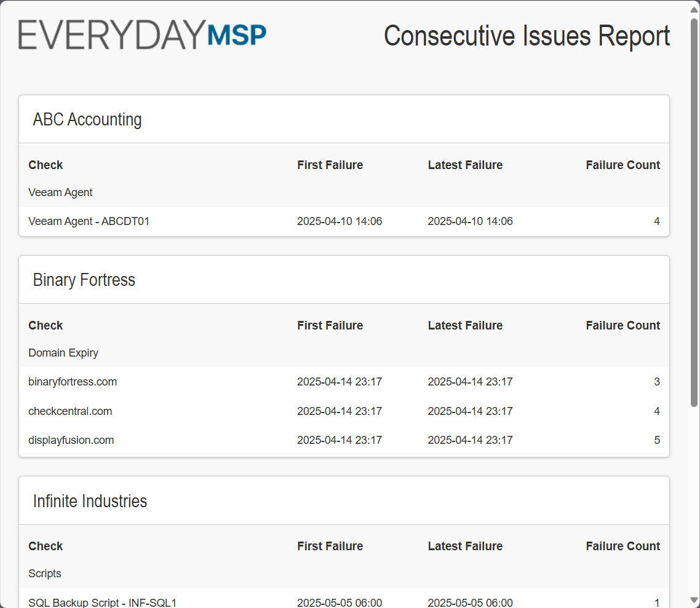Viewport: 700px width, 608px height.
Task: Click failure count 5 for displayfusion.com
Action: pos(656,440)
